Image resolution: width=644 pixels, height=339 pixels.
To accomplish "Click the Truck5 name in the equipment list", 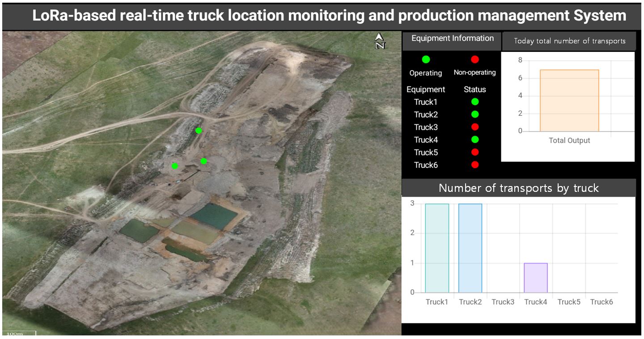I will point(426,152).
